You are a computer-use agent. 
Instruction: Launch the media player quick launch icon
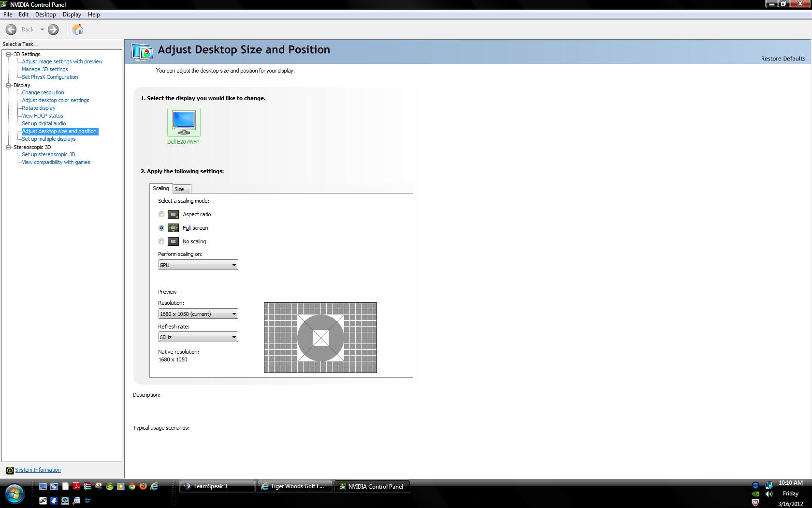pos(121,486)
